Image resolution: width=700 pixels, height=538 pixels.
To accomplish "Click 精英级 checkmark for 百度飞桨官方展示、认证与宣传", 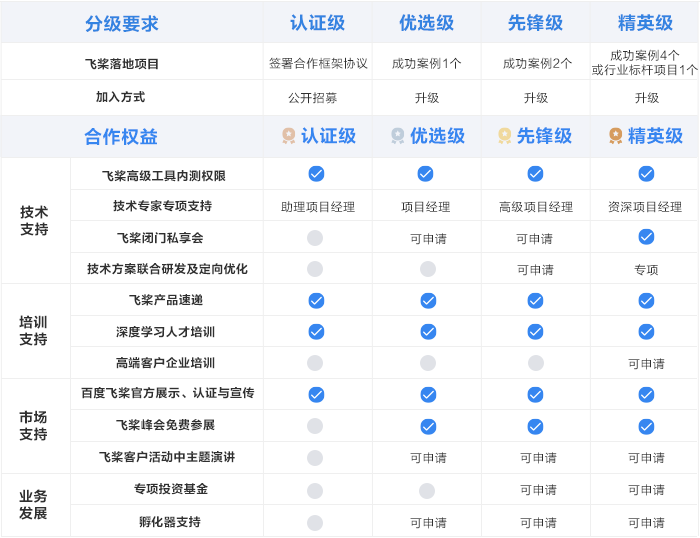I will [x=646, y=395].
